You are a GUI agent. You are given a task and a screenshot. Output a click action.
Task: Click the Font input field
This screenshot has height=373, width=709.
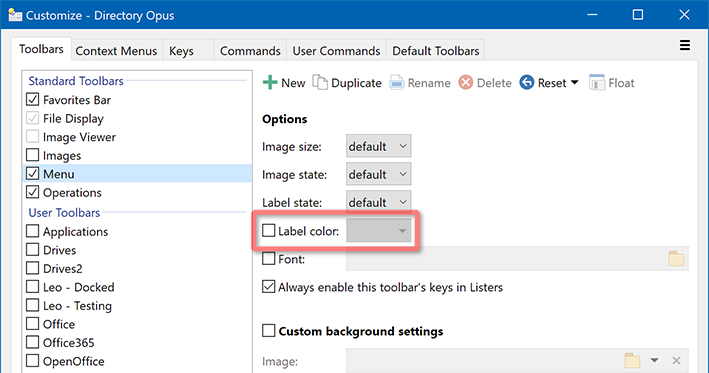click(517, 259)
